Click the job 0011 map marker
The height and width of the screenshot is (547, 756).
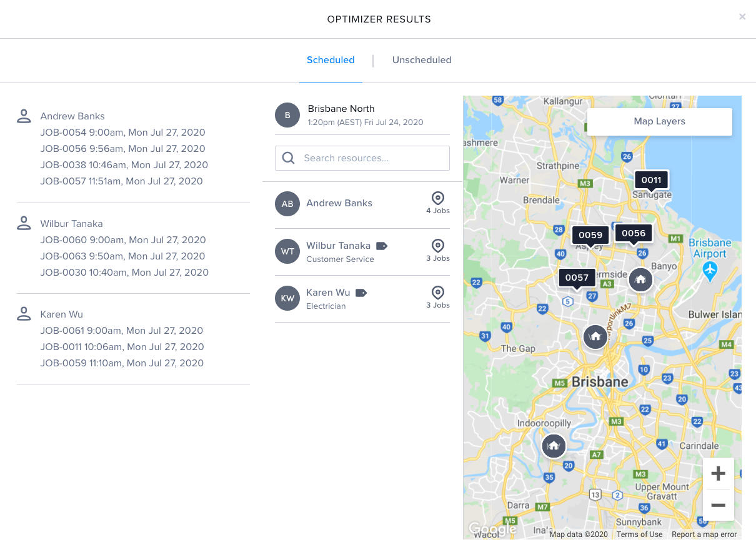pos(651,180)
